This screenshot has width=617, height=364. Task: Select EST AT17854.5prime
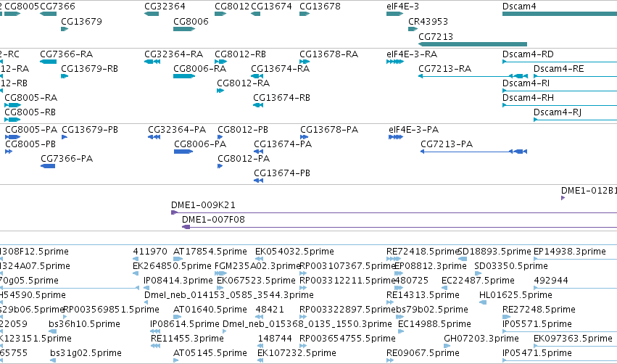(210, 252)
